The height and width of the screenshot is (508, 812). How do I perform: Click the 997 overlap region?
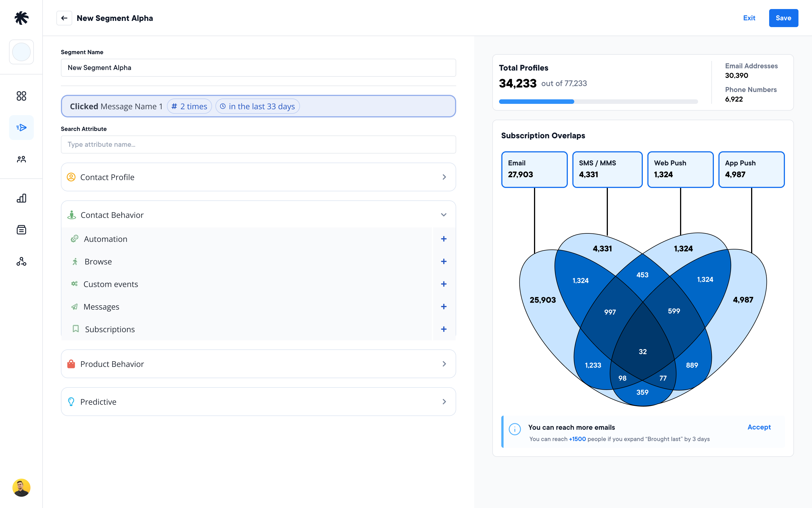click(x=610, y=312)
